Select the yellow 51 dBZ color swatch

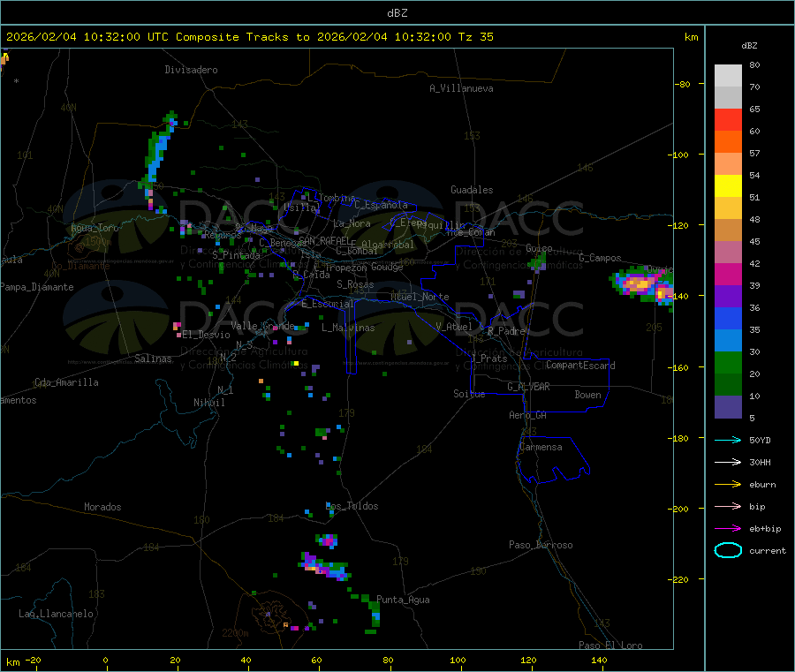(x=728, y=186)
